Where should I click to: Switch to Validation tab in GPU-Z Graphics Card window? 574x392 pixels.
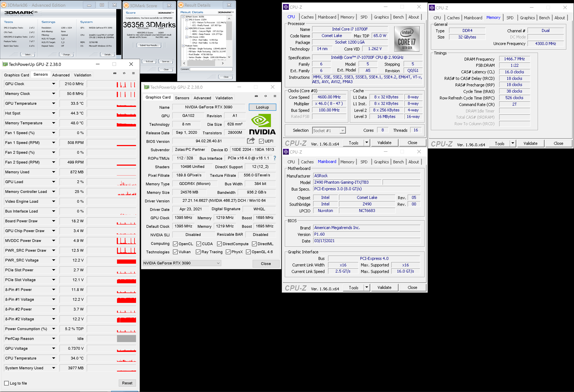click(x=224, y=98)
